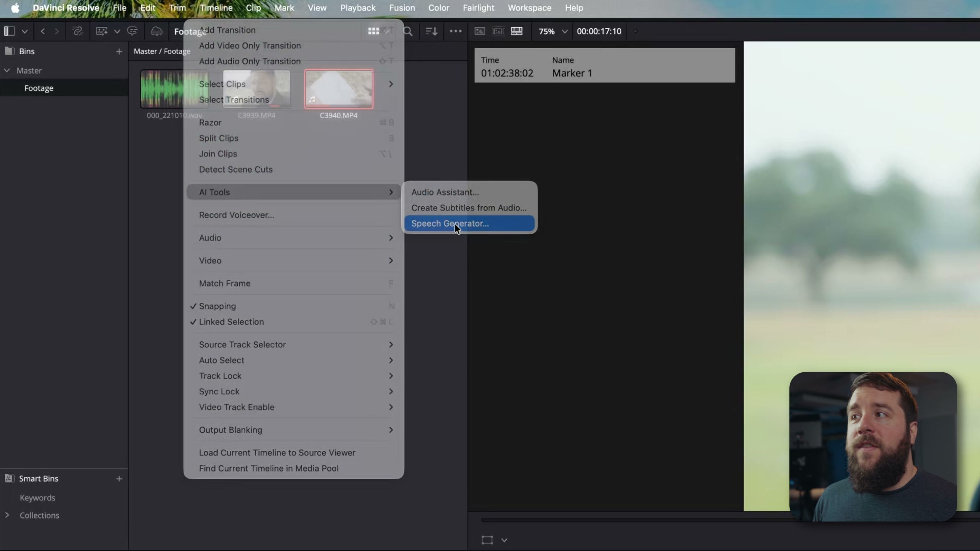The image size is (980, 551).
Task: Open the Timeline menu in menu bar
Action: click(216, 8)
